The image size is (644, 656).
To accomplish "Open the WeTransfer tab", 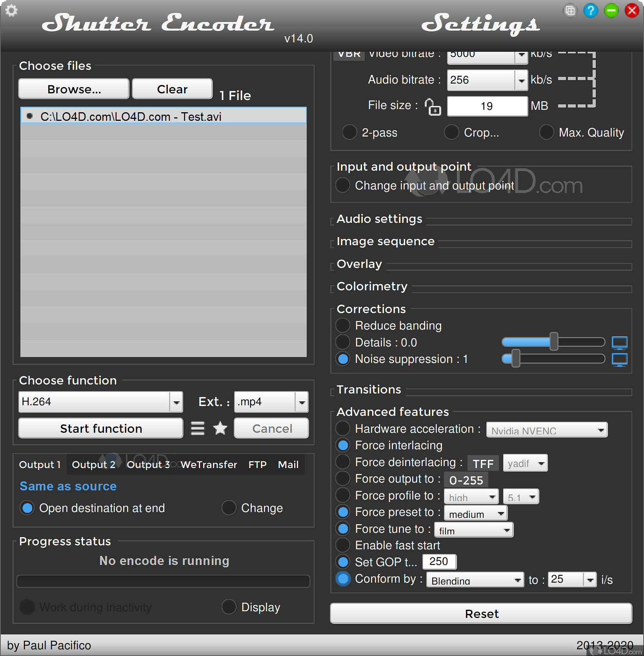I will (209, 465).
